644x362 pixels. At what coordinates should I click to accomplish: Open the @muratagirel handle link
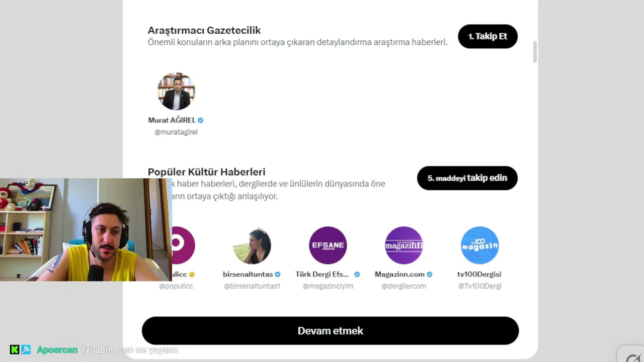point(176,132)
